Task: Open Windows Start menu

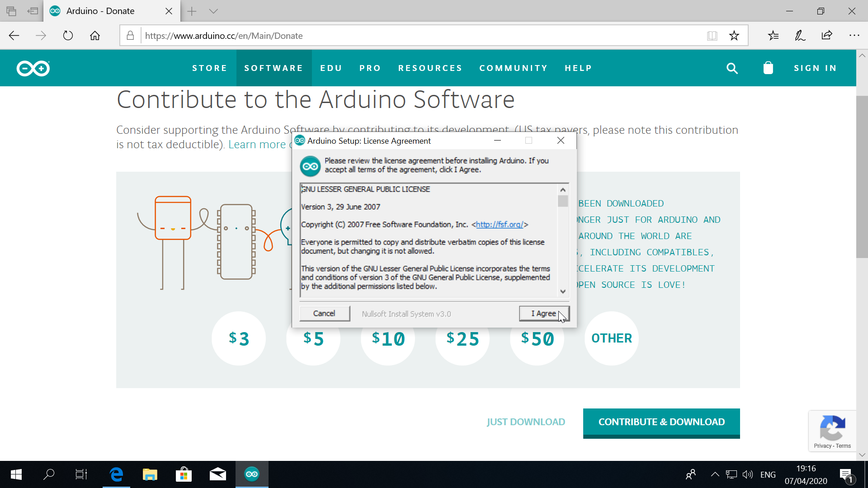Action: click(16, 474)
